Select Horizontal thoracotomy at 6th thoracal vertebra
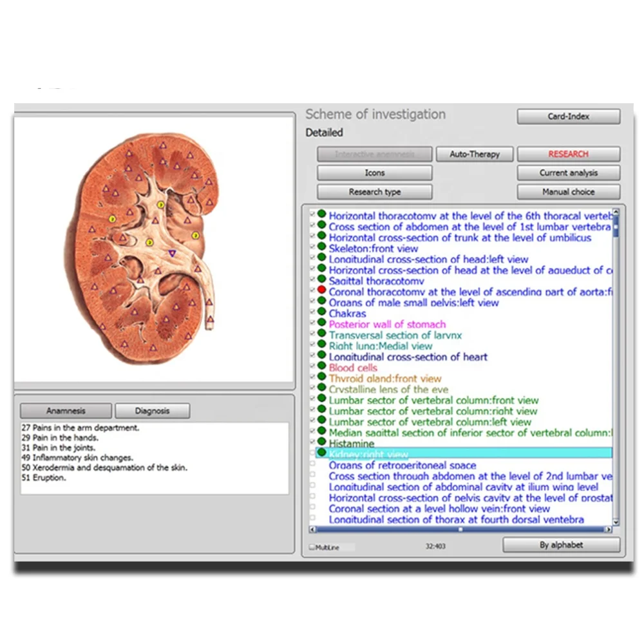Image resolution: width=644 pixels, height=644 pixels. (x=470, y=216)
